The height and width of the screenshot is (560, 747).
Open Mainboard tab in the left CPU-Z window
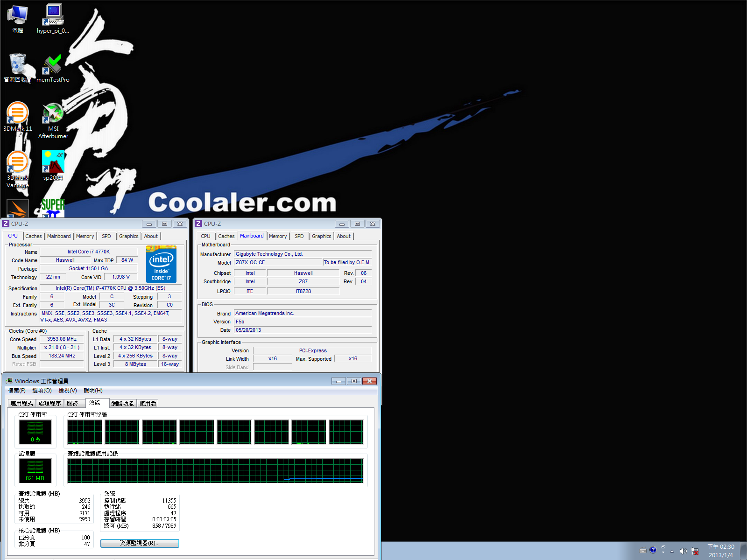(59, 236)
